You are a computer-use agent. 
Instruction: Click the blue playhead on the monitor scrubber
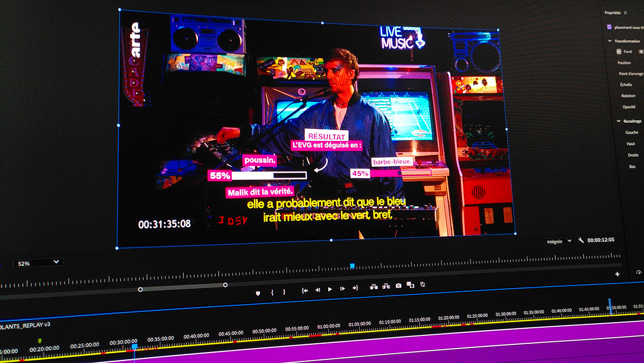point(352,266)
